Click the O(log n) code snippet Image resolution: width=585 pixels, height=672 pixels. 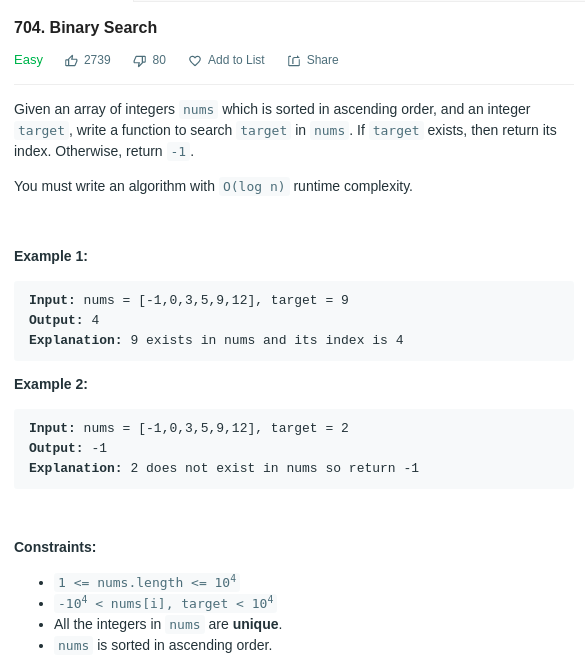coord(254,186)
